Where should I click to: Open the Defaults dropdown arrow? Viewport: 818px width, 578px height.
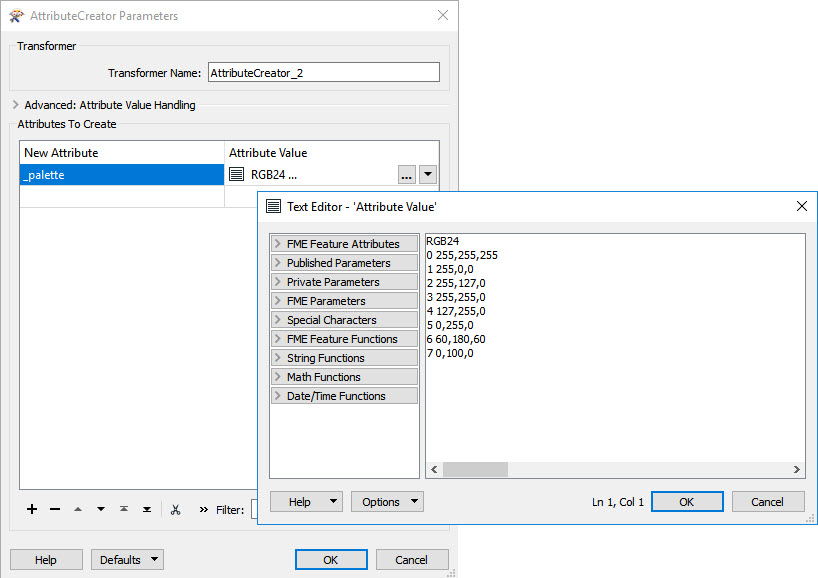pos(154,559)
